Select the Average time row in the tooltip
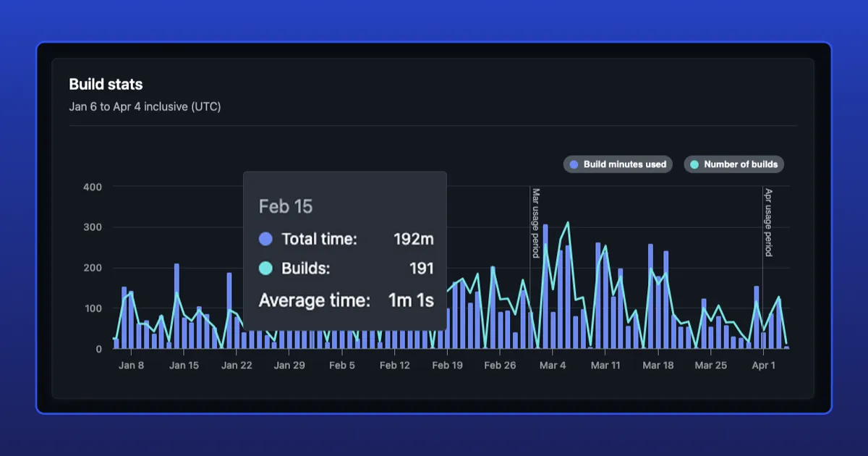The height and width of the screenshot is (456, 868). coord(314,300)
